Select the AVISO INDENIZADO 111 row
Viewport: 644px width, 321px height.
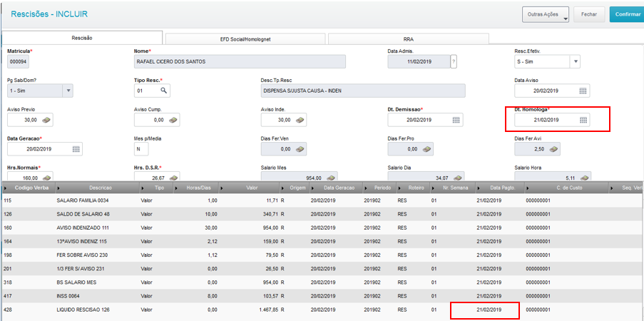click(x=322, y=228)
